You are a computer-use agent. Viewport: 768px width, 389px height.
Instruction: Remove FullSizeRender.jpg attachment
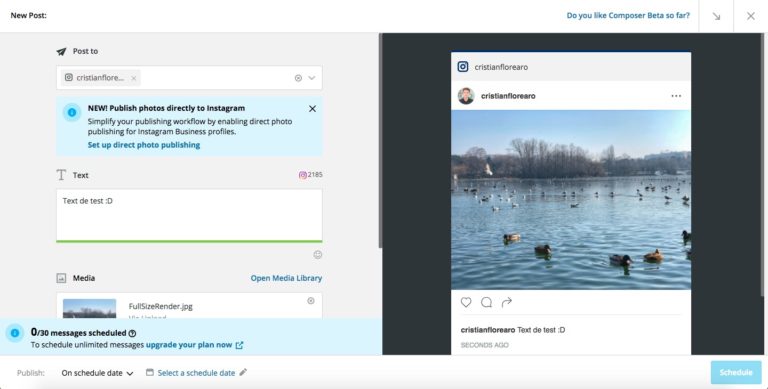click(311, 301)
